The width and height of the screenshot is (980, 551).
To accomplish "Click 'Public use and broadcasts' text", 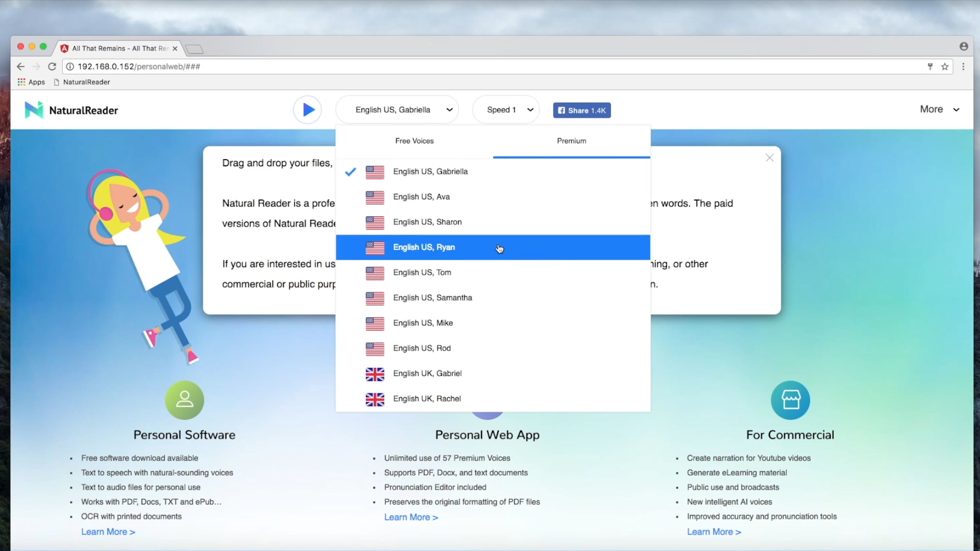I will [x=733, y=487].
